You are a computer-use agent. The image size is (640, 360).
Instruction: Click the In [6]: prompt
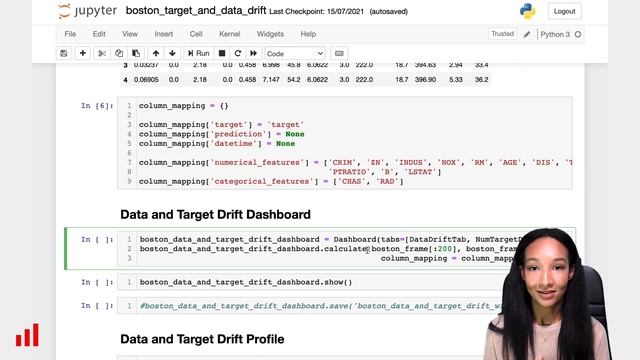click(97, 106)
